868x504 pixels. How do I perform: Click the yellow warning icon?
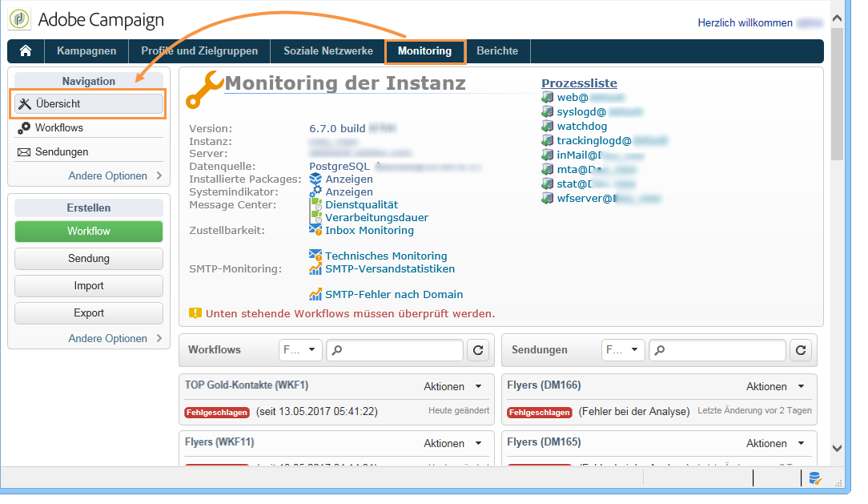(x=195, y=313)
